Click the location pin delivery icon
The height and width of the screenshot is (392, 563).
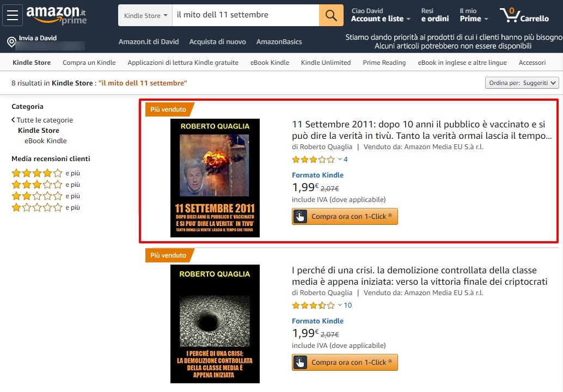point(11,42)
